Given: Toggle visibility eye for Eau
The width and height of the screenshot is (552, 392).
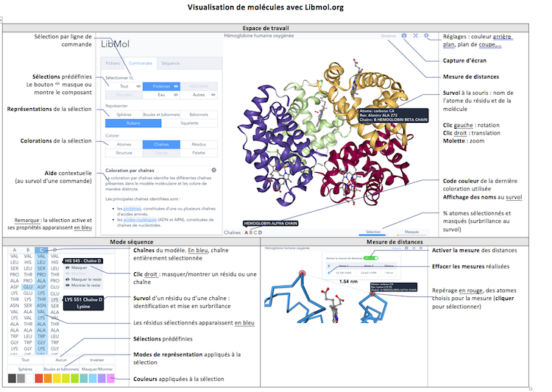Looking at the screenshot, I should point(176,95).
